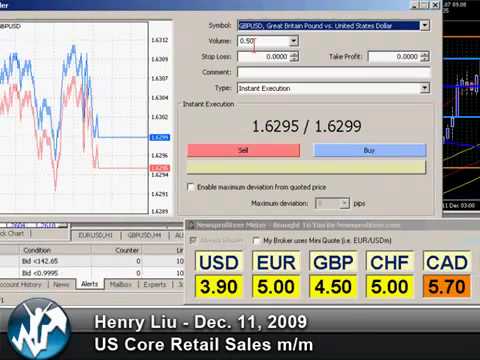This screenshot has width=480, height=360.
Task: Click the Comment text field
Action: [334, 72]
